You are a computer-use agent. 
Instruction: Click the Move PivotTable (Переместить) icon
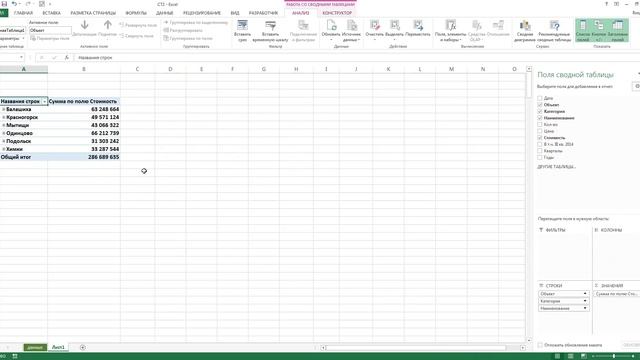418,26
